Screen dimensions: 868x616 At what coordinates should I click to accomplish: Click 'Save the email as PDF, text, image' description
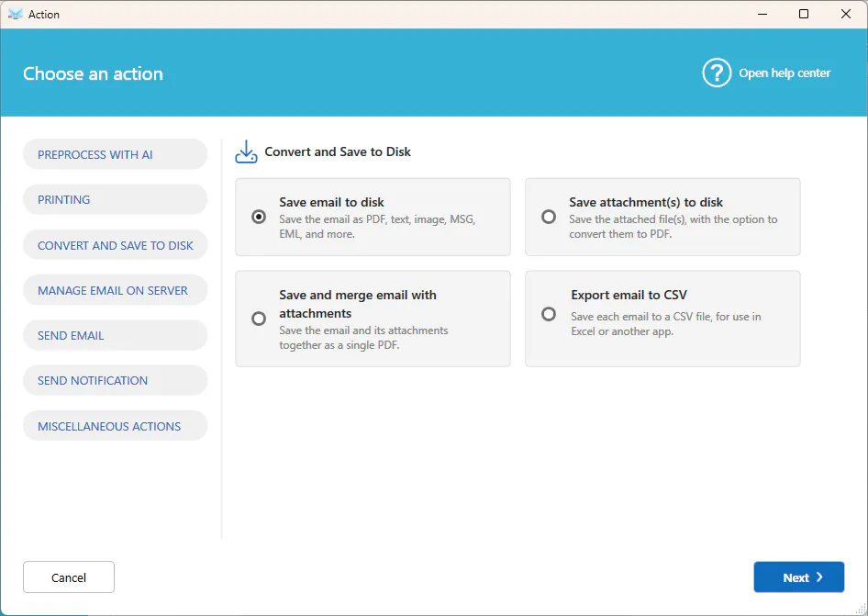pos(377,227)
